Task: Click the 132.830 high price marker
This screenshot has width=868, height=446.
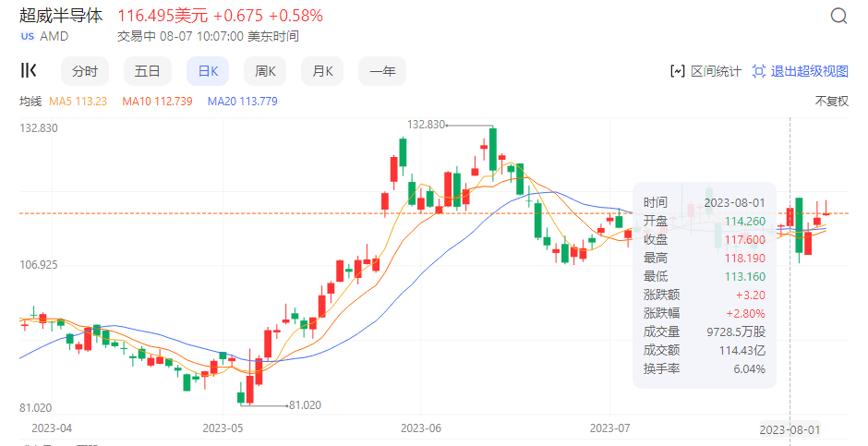Action: click(427, 125)
